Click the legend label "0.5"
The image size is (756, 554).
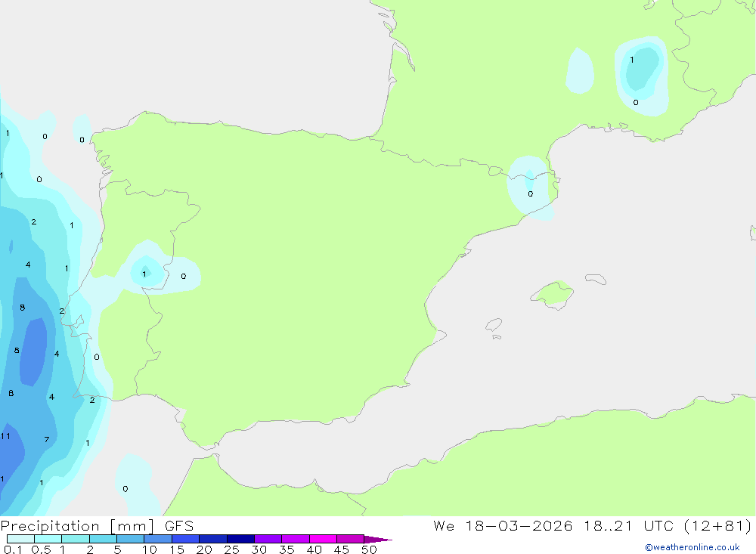click(41, 549)
